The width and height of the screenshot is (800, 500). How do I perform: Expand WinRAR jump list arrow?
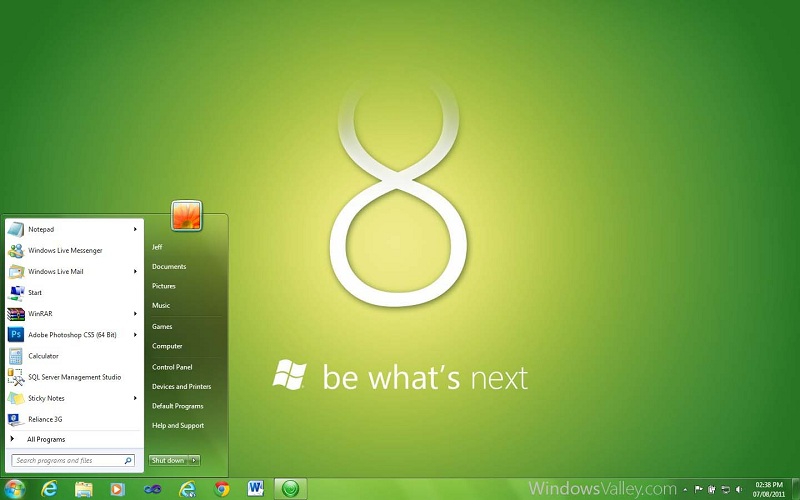[x=135, y=314]
